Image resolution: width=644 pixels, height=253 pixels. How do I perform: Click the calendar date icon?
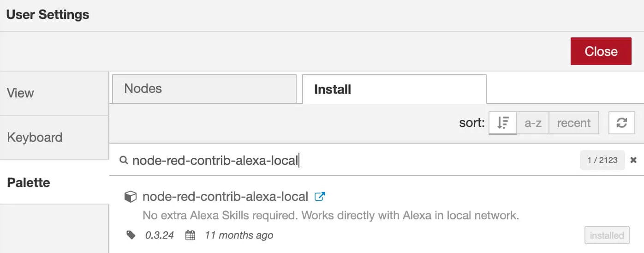point(190,235)
